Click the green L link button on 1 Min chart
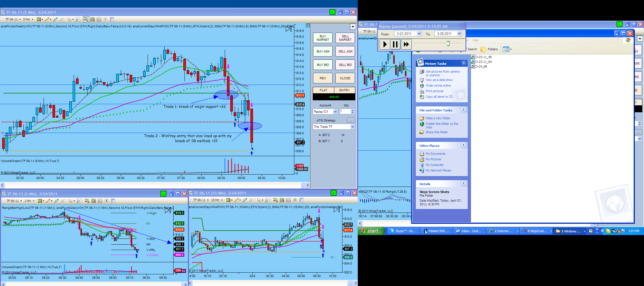Screen dimensions: 644x286 (164, 194)
